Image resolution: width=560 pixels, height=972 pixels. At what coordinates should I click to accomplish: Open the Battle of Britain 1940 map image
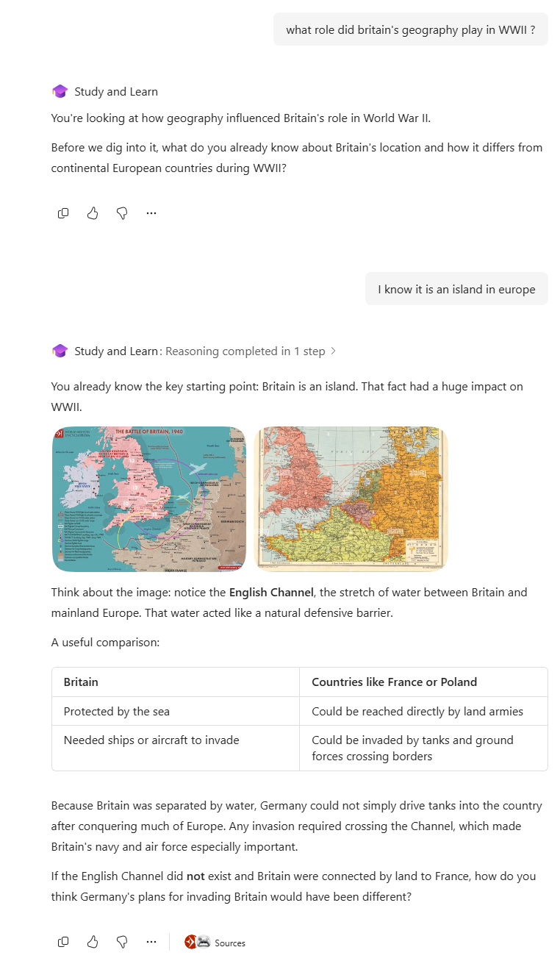pyautogui.click(x=149, y=498)
